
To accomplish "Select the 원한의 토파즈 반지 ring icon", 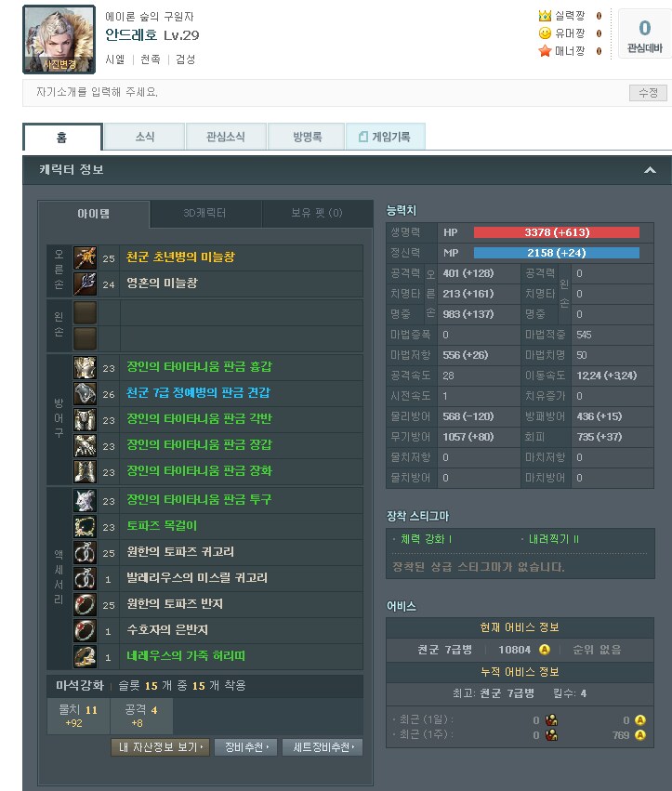I will coord(85,604).
